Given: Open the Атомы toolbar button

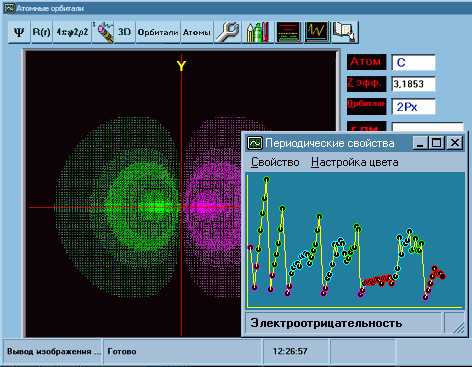Looking at the screenshot, I should coord(197,32).
